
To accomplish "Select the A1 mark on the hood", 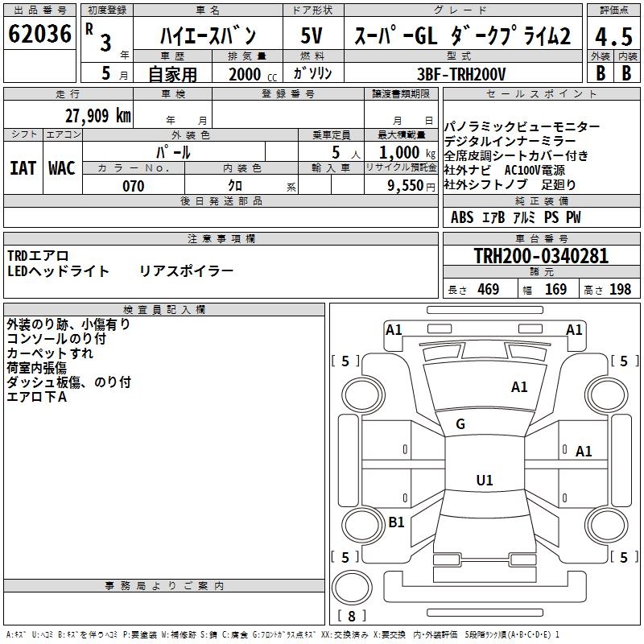I will (519, 386).
